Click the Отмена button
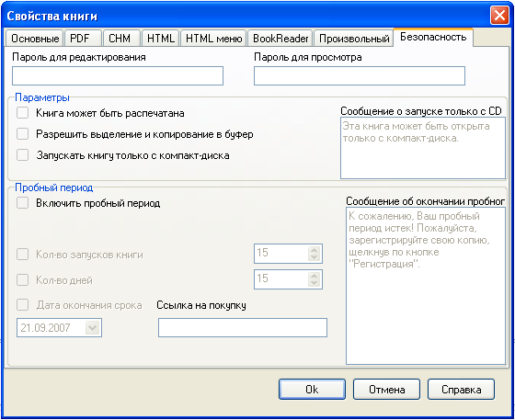 coord(386,390)
